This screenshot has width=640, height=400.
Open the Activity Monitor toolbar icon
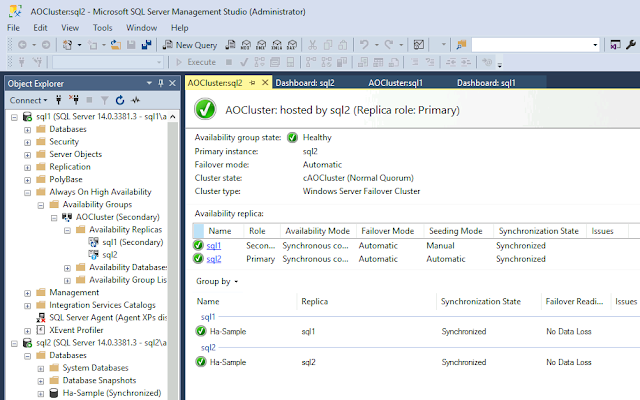click(x=419, y=45)
